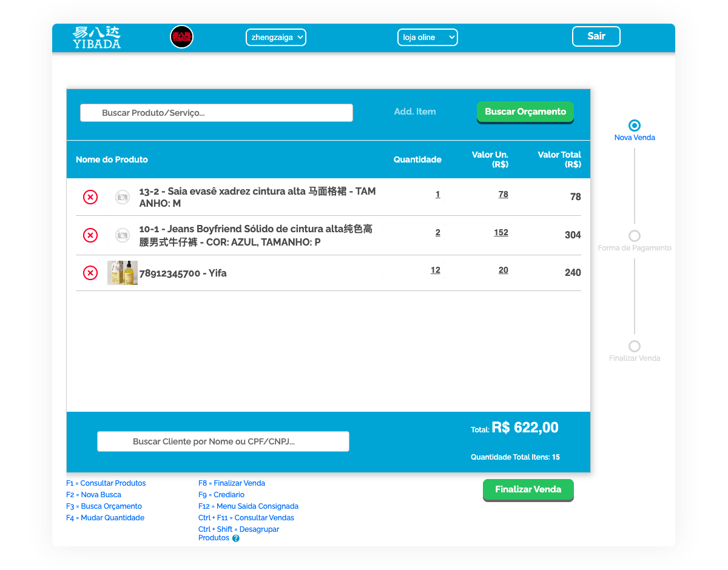This screenshot has height=570, width=728.
Task: Remove the Saia evasê xadrez item
Action: coord(90,197)
